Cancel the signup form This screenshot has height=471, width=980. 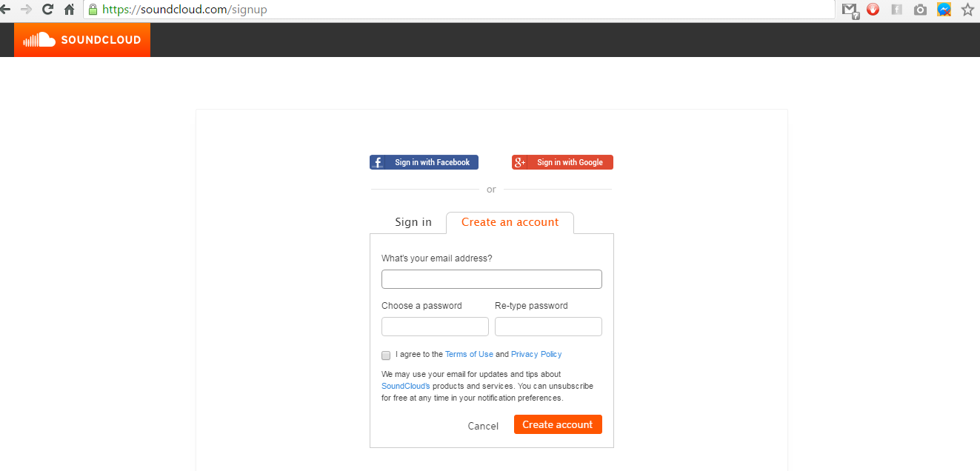click(483, 426)
